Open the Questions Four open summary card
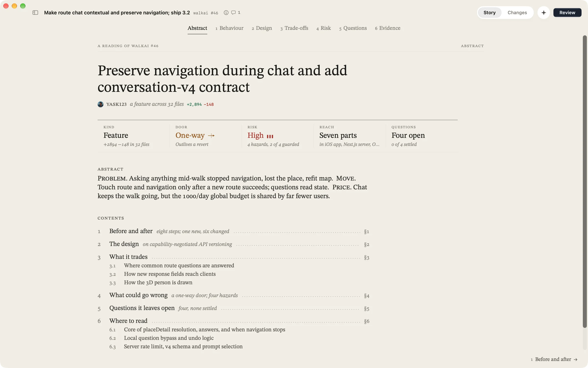 [x=421, y=136]
